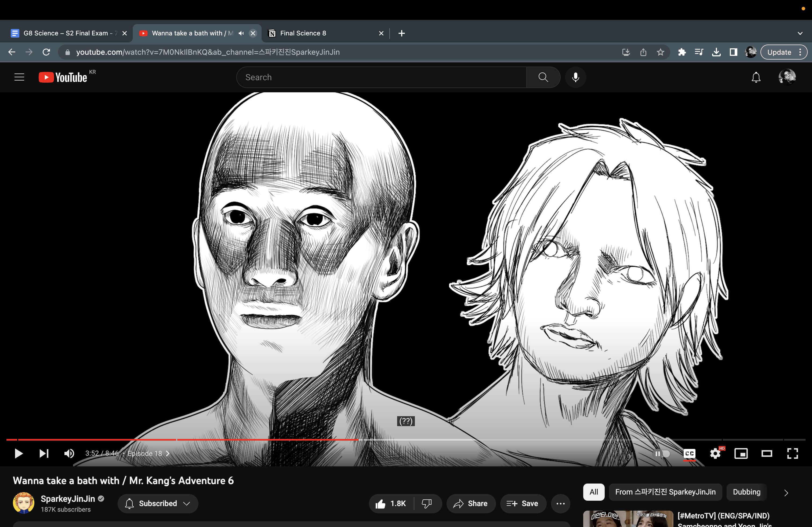Skip to the next video
The height and width of the screenshot is (527, 812).
(x=44, y=453)
